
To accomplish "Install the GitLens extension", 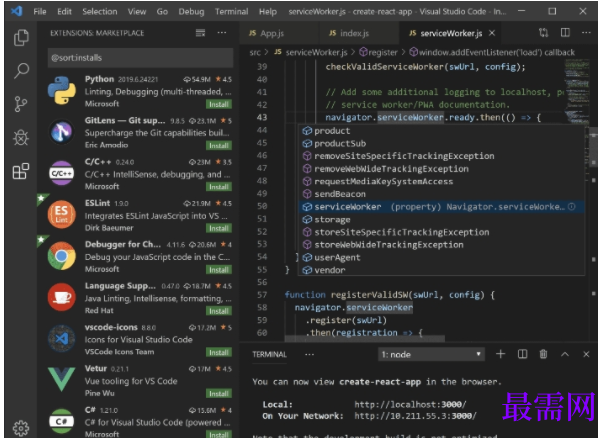I will (x=219, y=146).
